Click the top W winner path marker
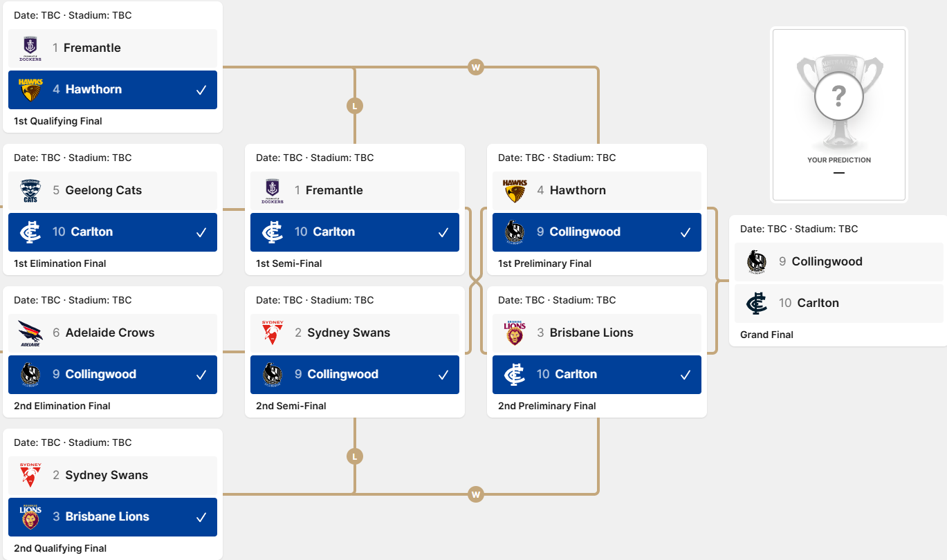Image resolution: width=947 pixels, height=560 pixels. pyautogui.click(x=475, y=68)
